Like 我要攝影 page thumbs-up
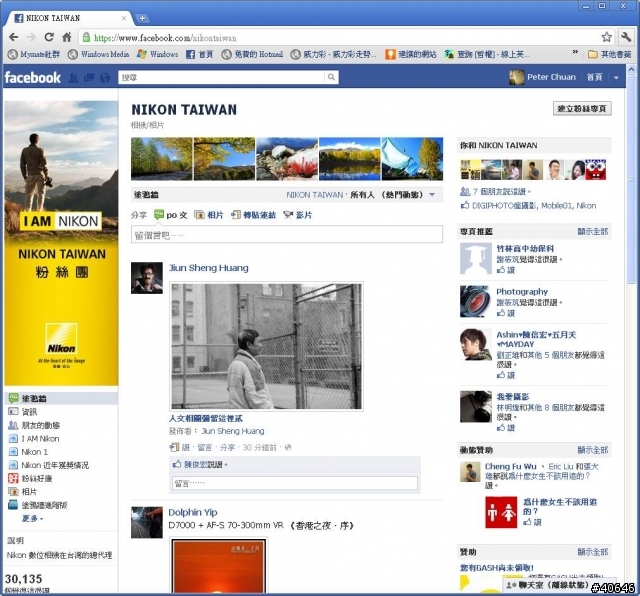 (x=506, y=428)
